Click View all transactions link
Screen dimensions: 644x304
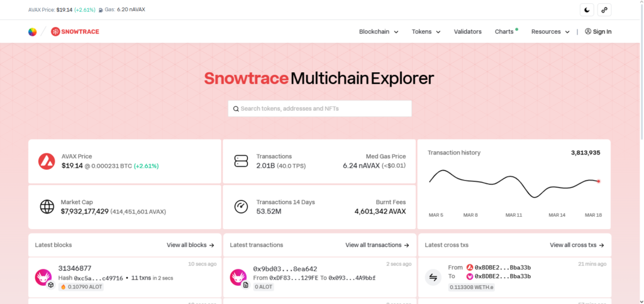pyautogui.click(x=377, y=245)
